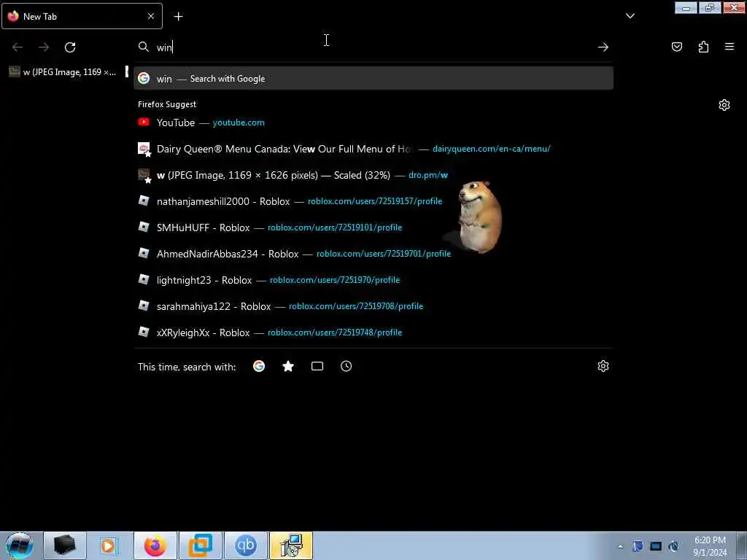
Task: Open xXRyleighXx Roblox profile suggestion
Action: click(x=373, y=332)
